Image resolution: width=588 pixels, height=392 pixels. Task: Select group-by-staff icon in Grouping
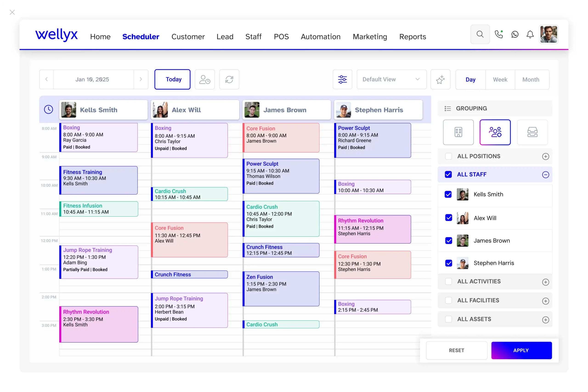(495, 132)
